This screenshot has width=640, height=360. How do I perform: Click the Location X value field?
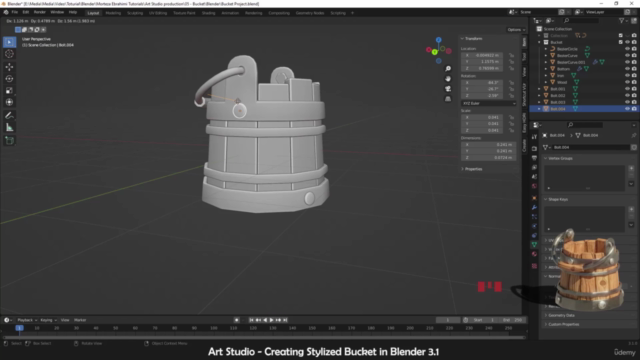[482, 55]
